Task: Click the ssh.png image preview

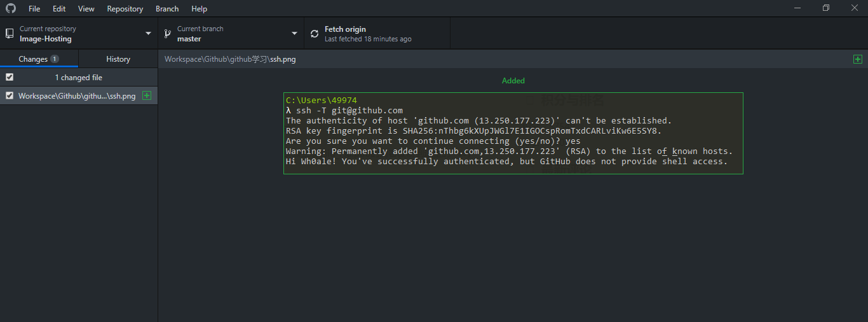Action: tap(513, 133)
